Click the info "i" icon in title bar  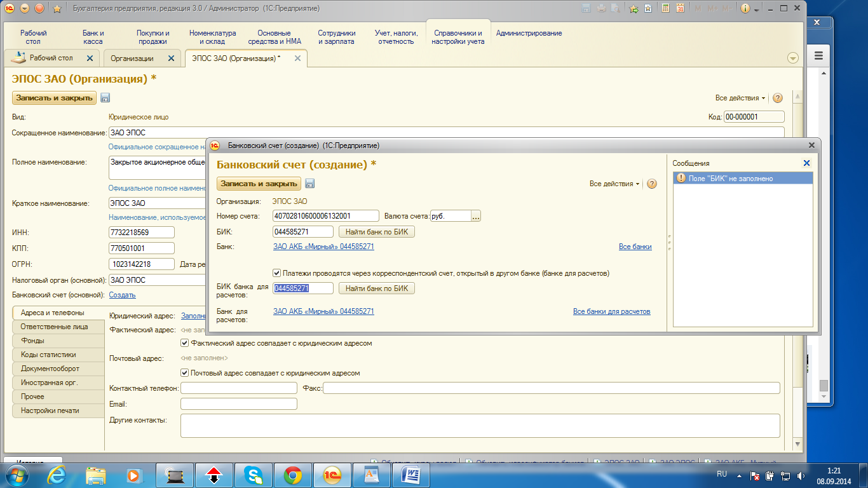[745, 9]
